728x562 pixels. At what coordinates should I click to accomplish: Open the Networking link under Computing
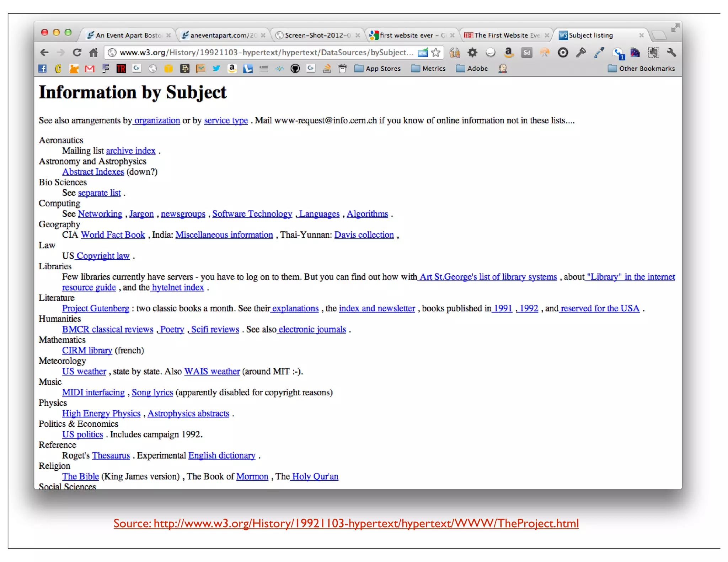point(100,214)
